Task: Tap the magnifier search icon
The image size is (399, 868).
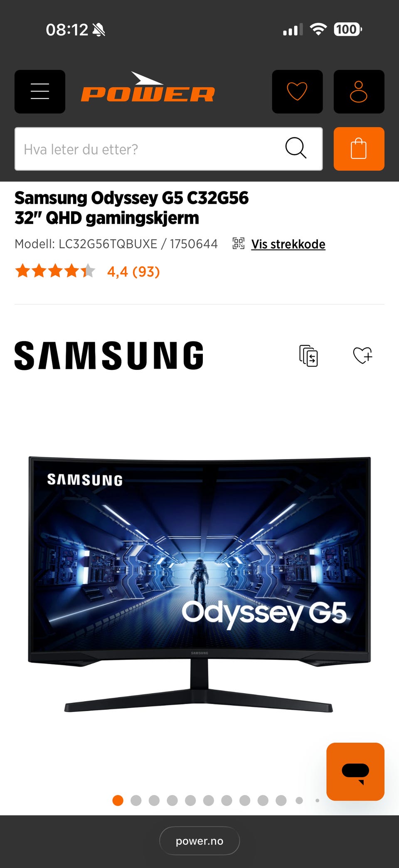Action: point(296,148)
